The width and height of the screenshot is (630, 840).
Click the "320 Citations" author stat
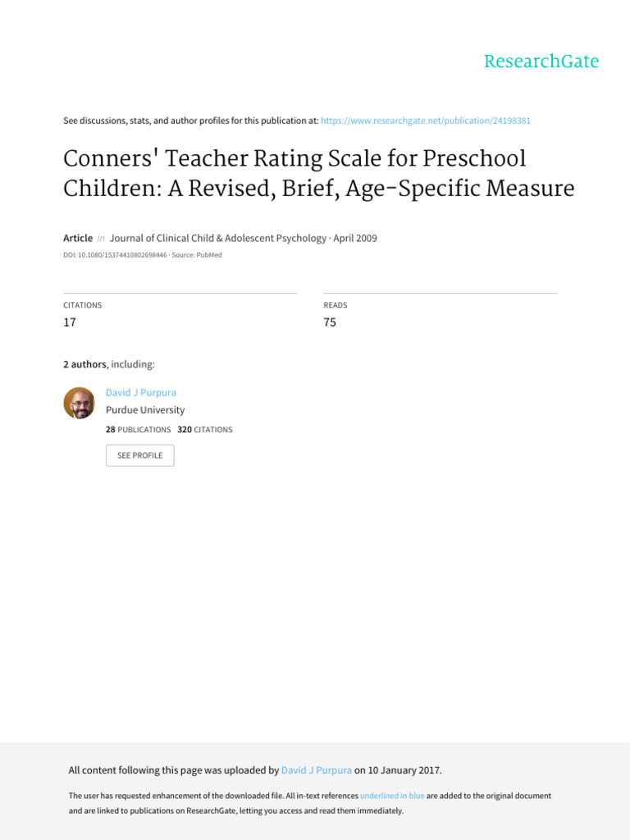click(x=204, y=430)
